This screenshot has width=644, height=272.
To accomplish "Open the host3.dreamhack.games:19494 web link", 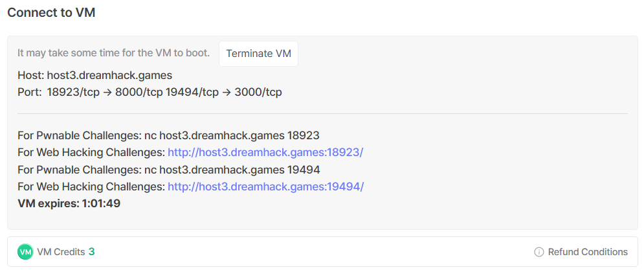I will 265,187.
